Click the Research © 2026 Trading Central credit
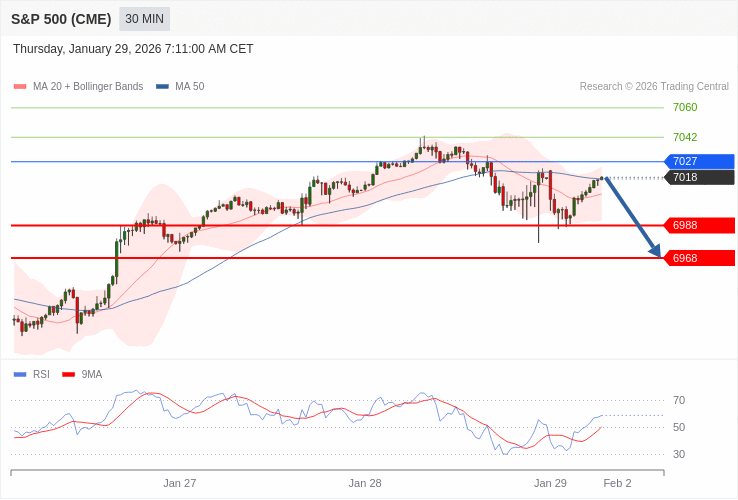Image resolution: width=738 pixels, height=500 pixels. click(654, 87)
